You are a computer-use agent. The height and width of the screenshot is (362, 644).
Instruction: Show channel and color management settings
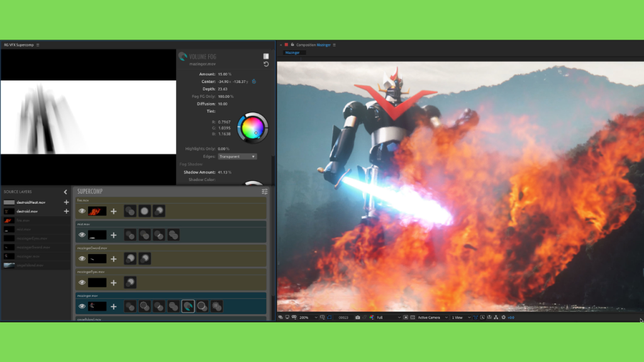pyautogui.click(x=372, y=317)
